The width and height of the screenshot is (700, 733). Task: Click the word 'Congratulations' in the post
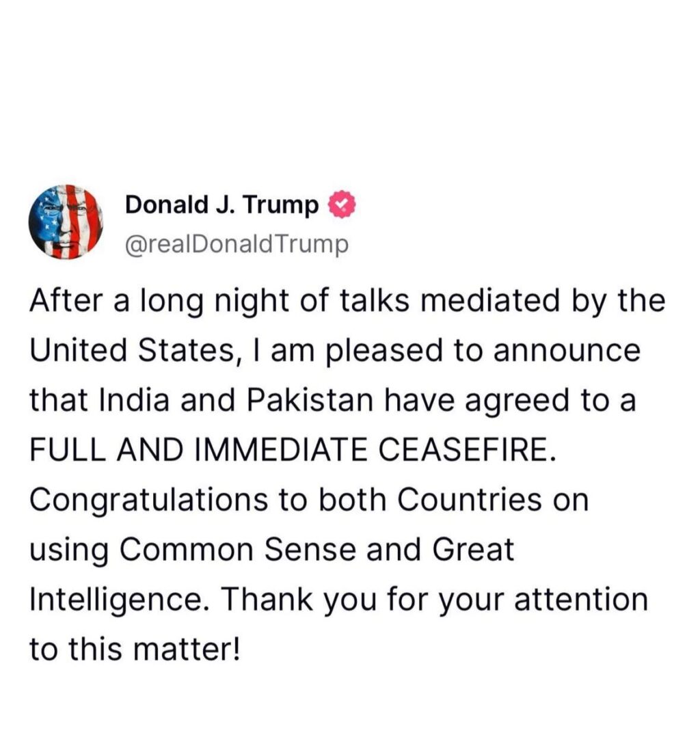click(148, 501)
